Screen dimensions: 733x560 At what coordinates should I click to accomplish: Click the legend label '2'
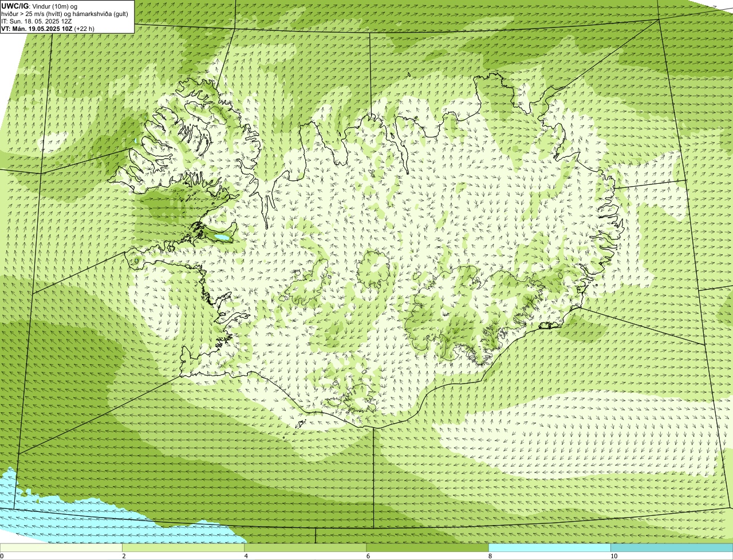[124, 556]
